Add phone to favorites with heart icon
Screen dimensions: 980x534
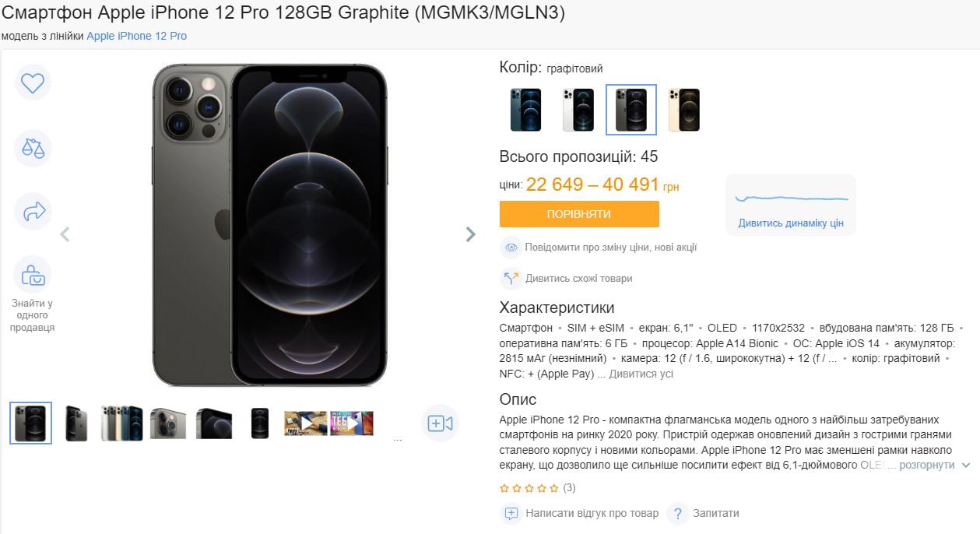point(33,83)
